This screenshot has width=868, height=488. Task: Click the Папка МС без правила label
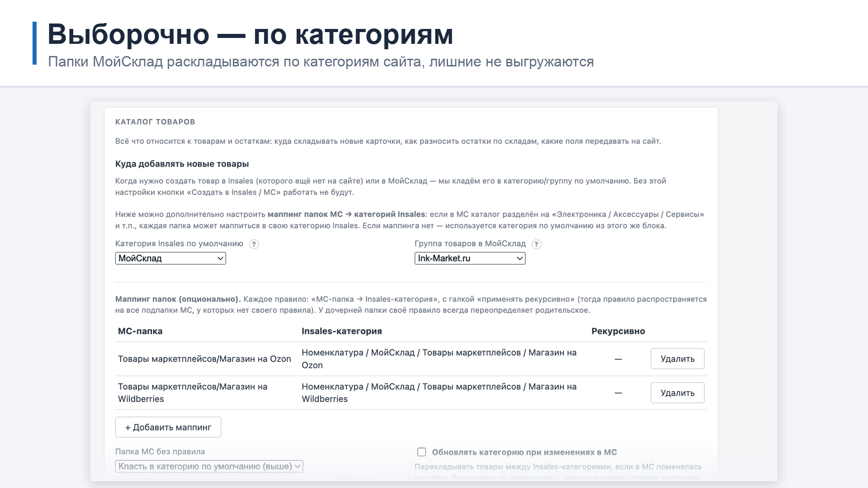click(x=160, y=451)
